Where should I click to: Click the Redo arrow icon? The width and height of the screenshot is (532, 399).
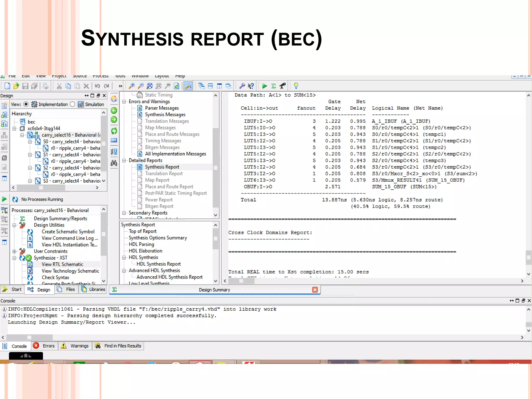click(107, 86)
